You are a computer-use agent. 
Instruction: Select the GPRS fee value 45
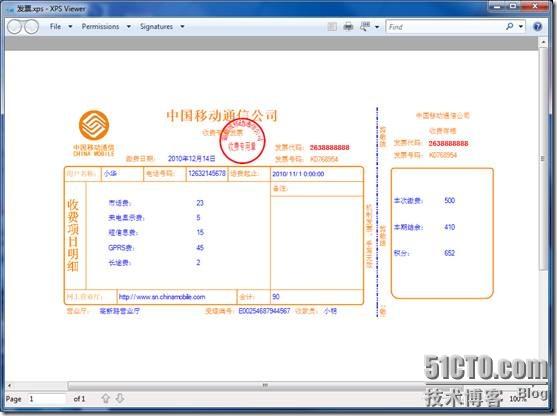[x=200, y=248]
